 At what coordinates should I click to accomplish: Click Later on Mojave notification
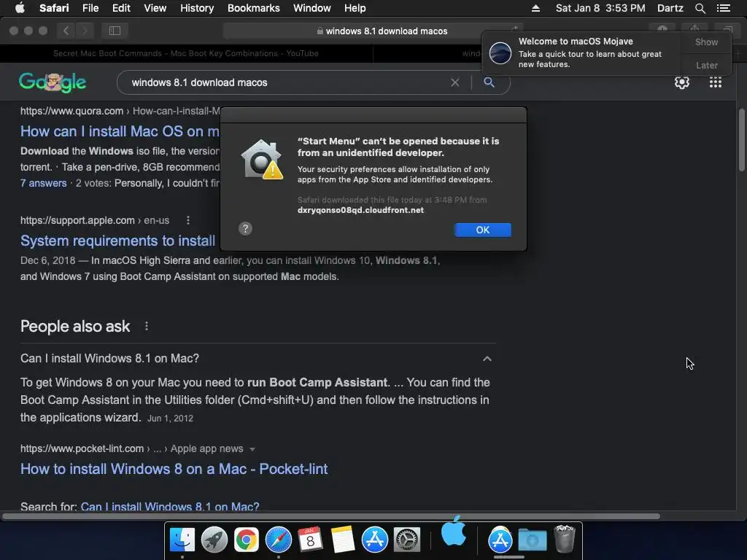pos(706,65)
